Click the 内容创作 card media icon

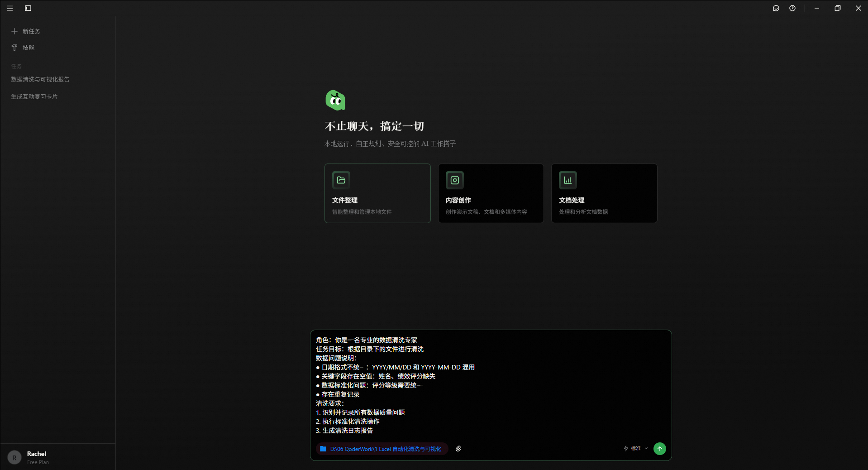[455, 180]
